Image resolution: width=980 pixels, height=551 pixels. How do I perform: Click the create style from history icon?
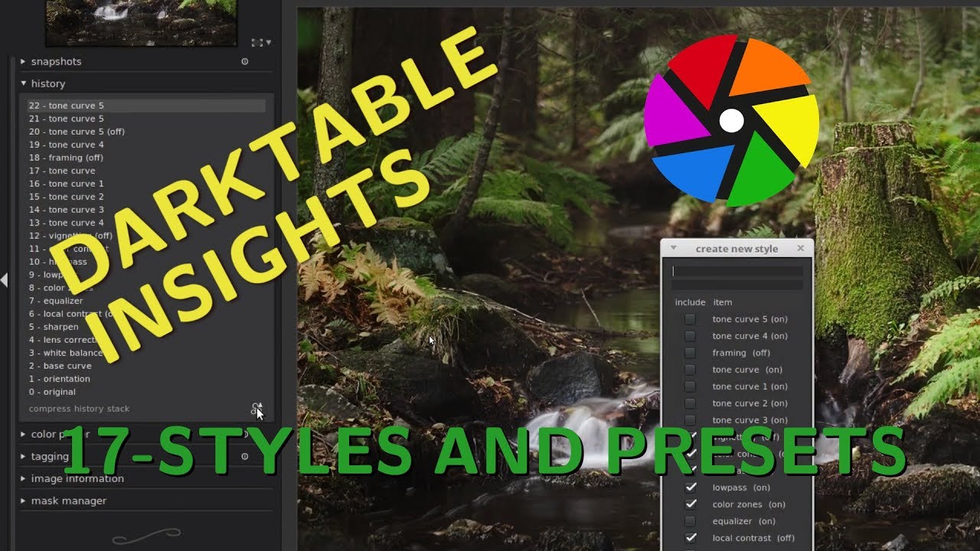pyautogui.click(x=256, y=409)
